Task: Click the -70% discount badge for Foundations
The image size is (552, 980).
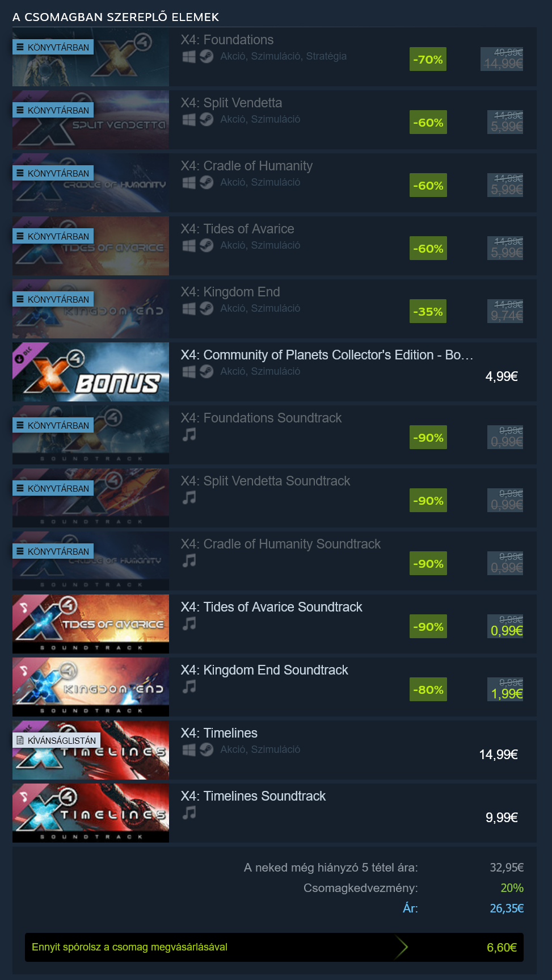Action: pyautogui.click(x=428, y=60)
